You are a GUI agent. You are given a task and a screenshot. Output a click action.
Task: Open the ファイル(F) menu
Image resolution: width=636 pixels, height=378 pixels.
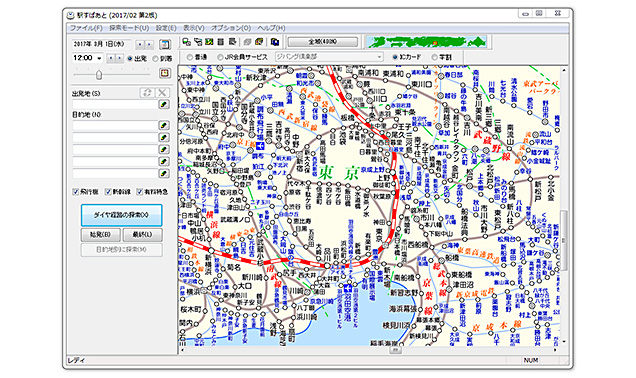tap(86, 28)
